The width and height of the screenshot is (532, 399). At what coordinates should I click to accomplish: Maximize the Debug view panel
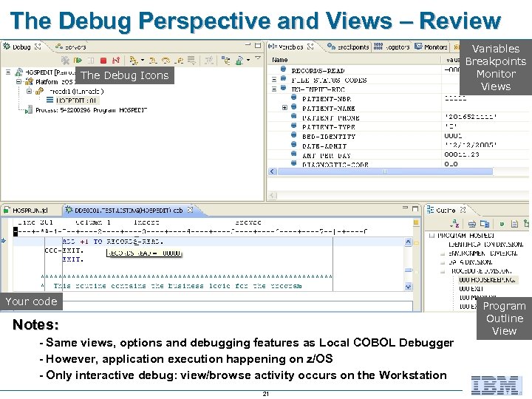pos(258,45)
